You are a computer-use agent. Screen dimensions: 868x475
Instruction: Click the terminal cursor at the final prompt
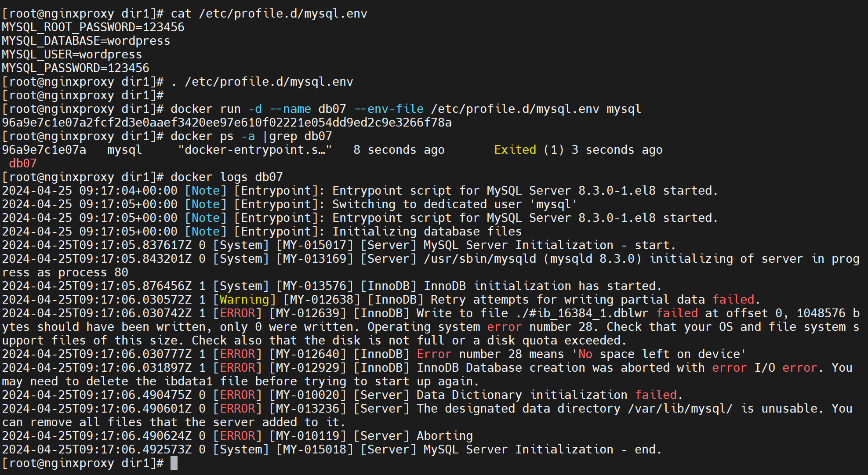click(x=174, y=463)
